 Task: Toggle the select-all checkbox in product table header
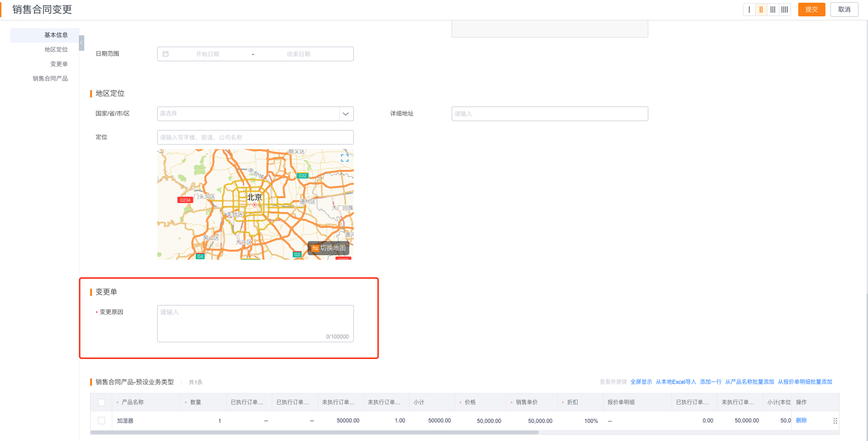tap(101, 402)
